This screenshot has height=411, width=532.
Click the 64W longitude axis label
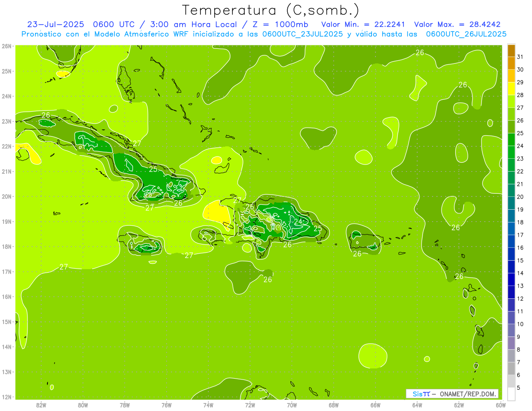point(417,405)
